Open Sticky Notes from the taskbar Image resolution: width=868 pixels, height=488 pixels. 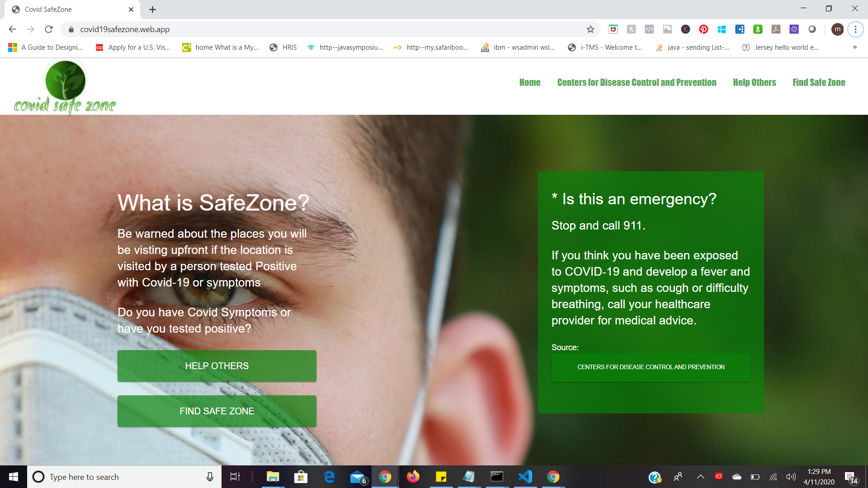click(441, 477)
